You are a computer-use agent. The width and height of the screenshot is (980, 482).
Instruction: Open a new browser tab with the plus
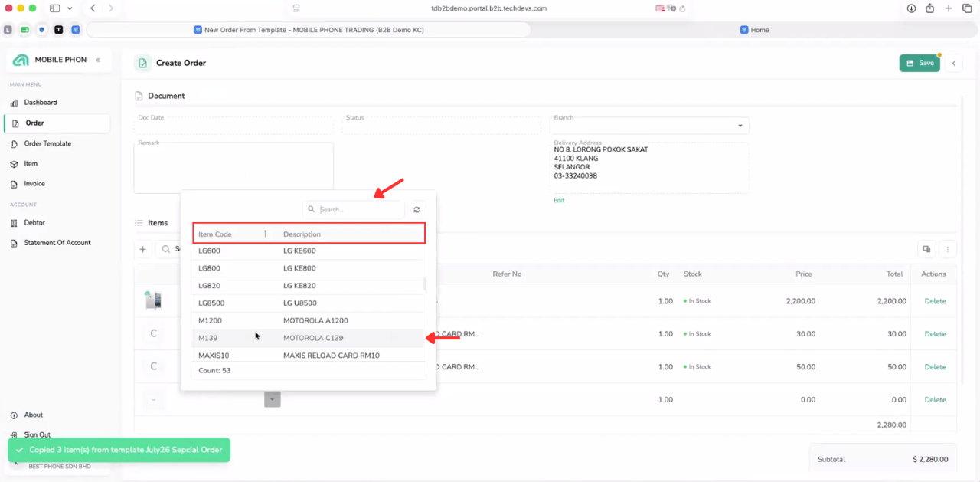coord(949,8)
